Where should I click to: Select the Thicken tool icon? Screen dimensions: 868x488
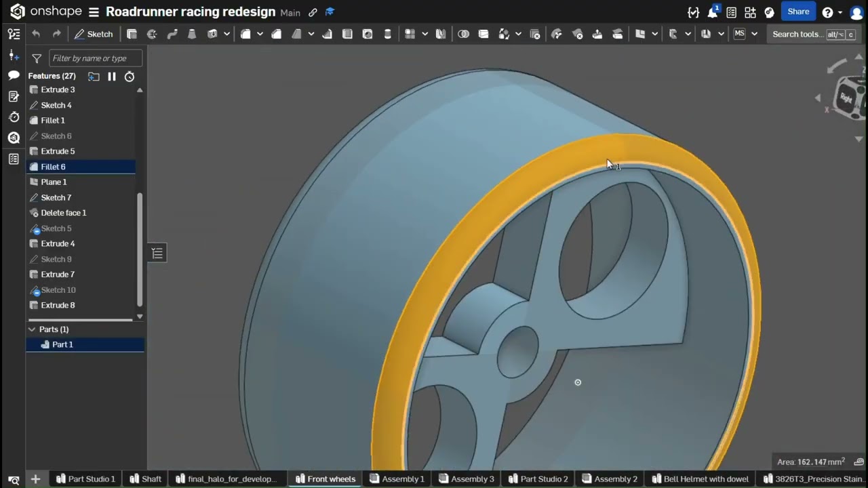(212, 34)
